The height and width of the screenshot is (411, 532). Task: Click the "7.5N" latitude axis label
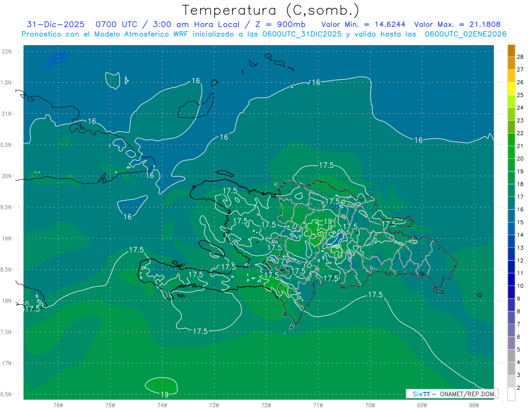[6, 332]
